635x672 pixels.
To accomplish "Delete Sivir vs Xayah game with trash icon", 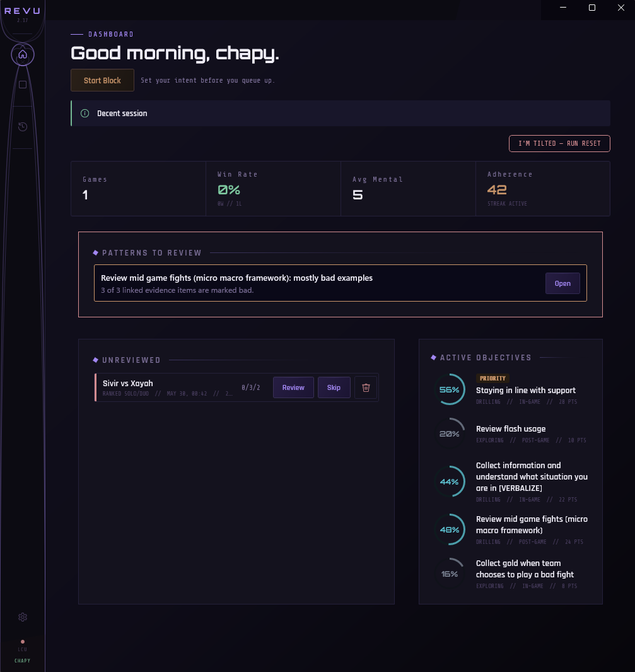I will pyautogui.click(x=366, y=387).
